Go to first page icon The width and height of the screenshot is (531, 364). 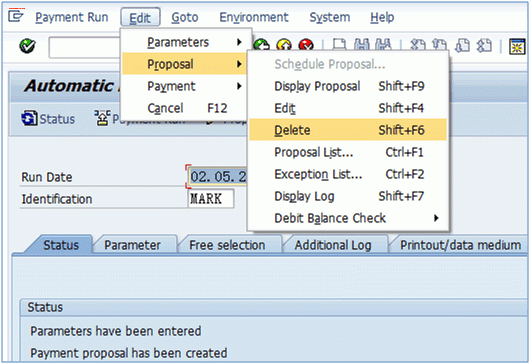coord(418,45)
